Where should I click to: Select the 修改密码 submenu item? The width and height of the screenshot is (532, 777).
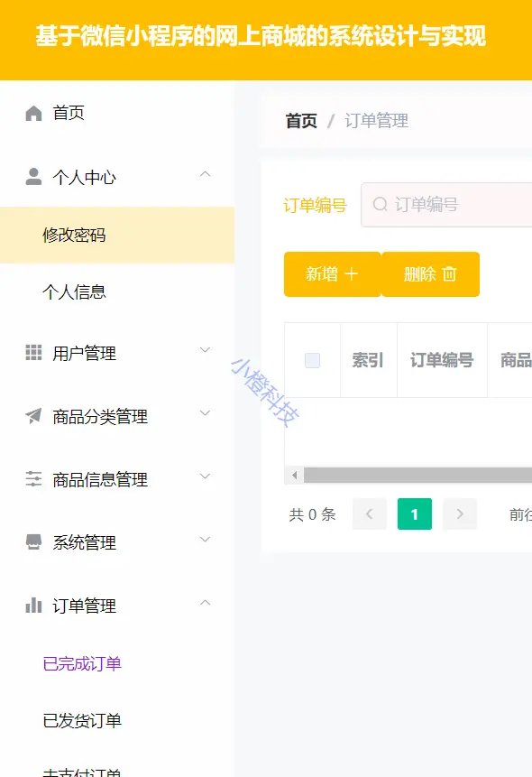click(x=117, y=235)
